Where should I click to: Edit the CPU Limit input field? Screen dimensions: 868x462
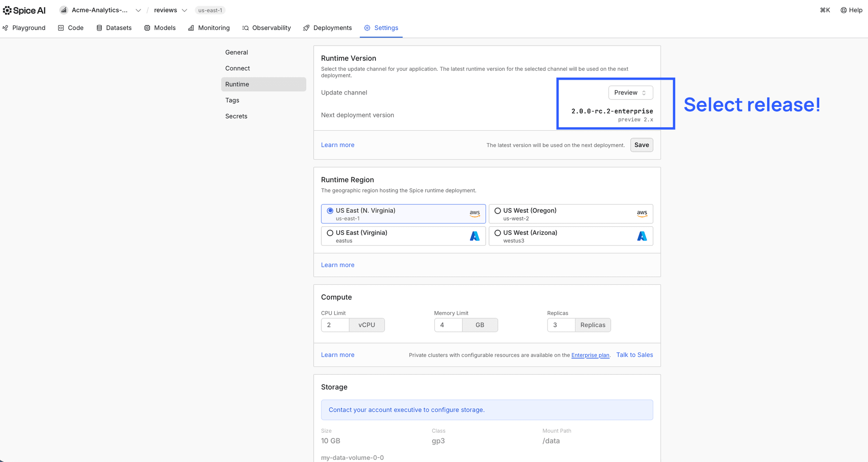pos(335,325)
